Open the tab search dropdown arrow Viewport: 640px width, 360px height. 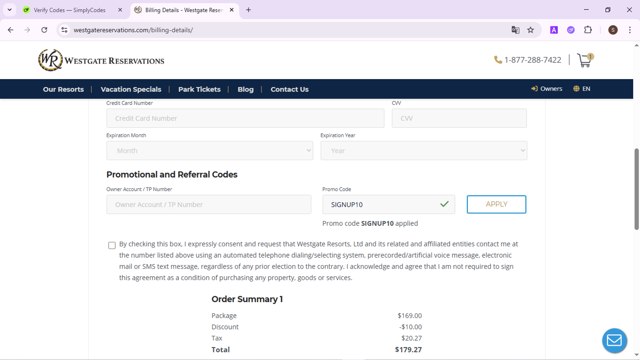pyautogui.click(x=9, y=10)
